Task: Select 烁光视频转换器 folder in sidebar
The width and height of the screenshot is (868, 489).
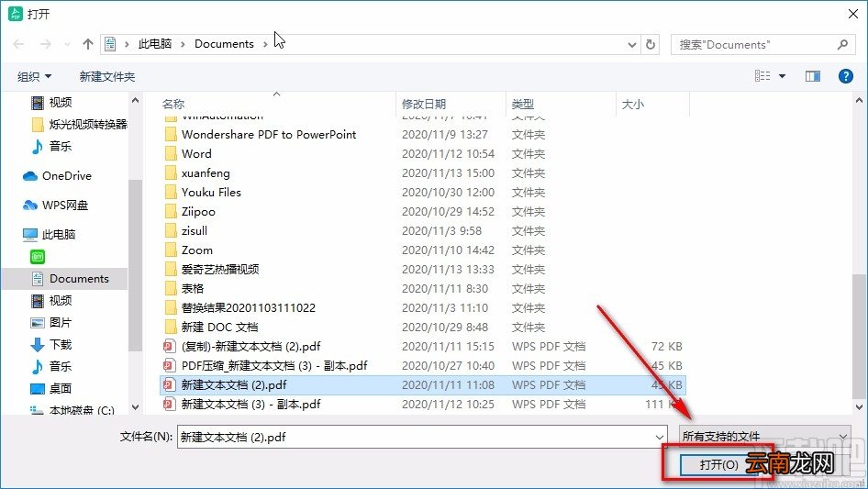Action: (x=79, y=124)
